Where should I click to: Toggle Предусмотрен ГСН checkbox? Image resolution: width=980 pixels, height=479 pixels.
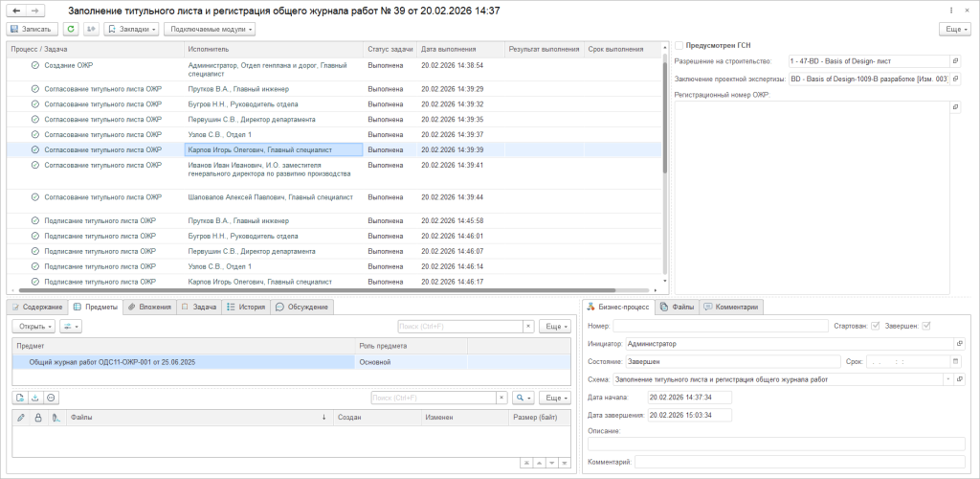coord(679,45)
